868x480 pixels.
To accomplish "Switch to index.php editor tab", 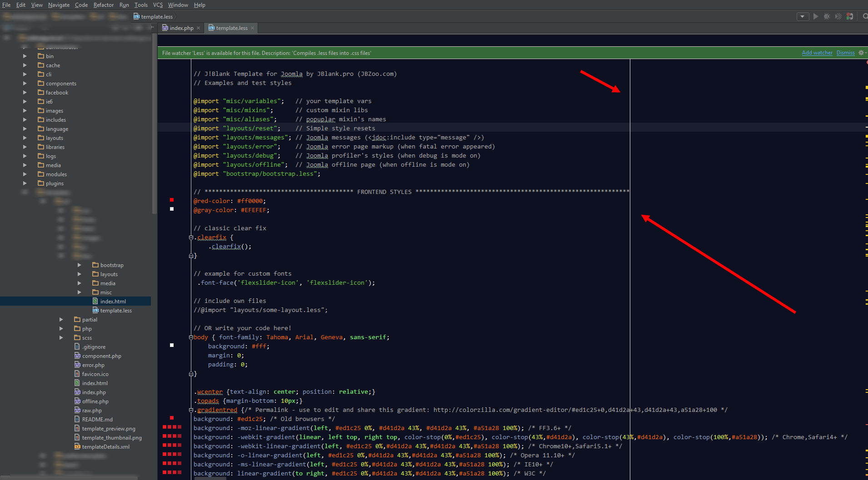I will pos(181,28).
